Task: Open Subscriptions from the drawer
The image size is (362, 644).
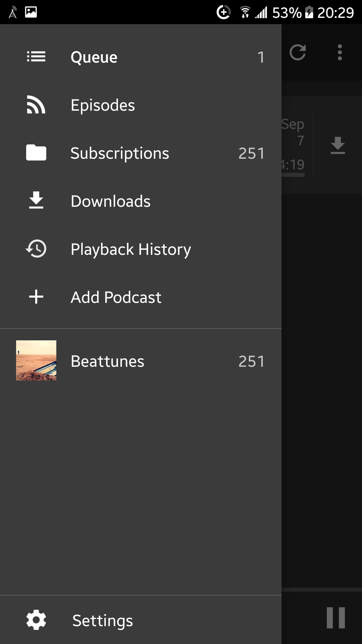Action: [141, 153]
